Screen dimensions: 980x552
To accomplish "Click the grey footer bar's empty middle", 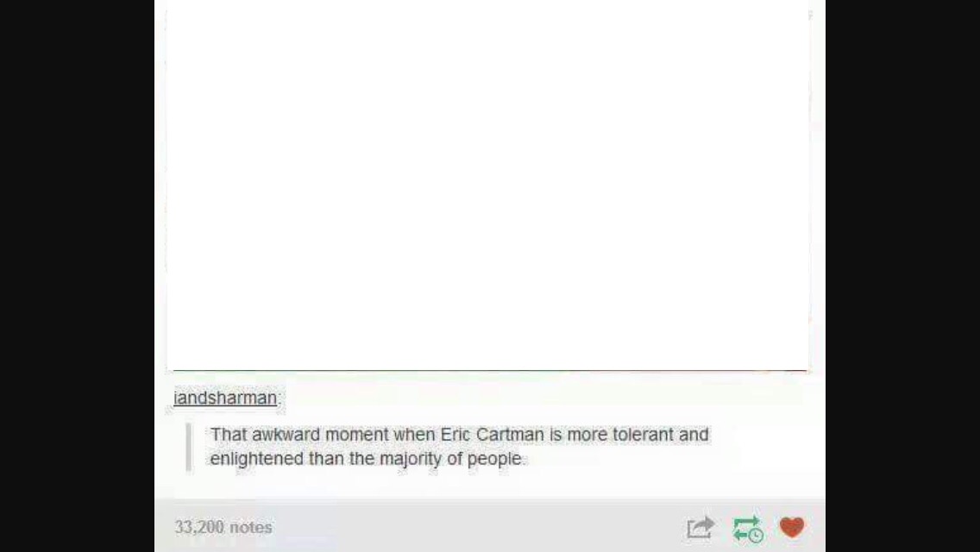I will 475,527.
